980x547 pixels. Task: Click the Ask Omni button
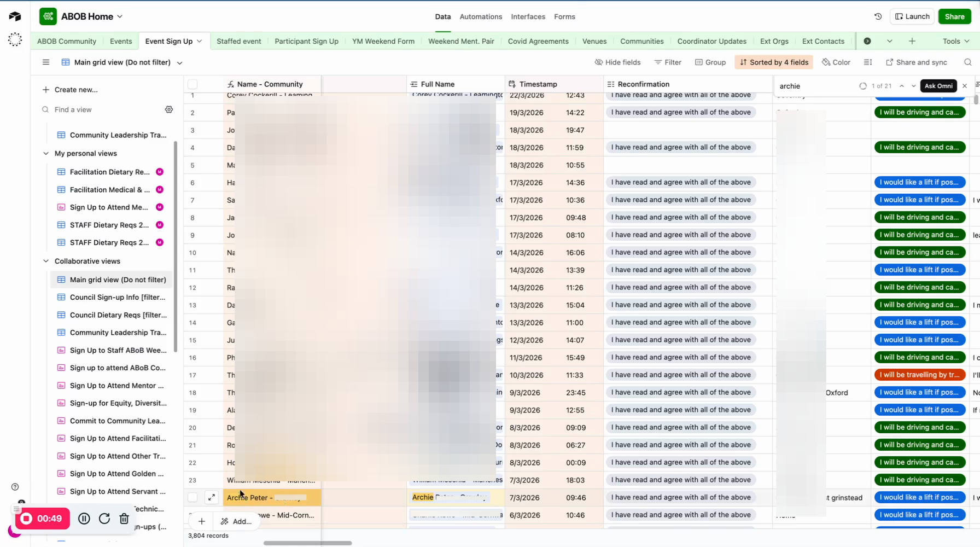click(938, 86)
